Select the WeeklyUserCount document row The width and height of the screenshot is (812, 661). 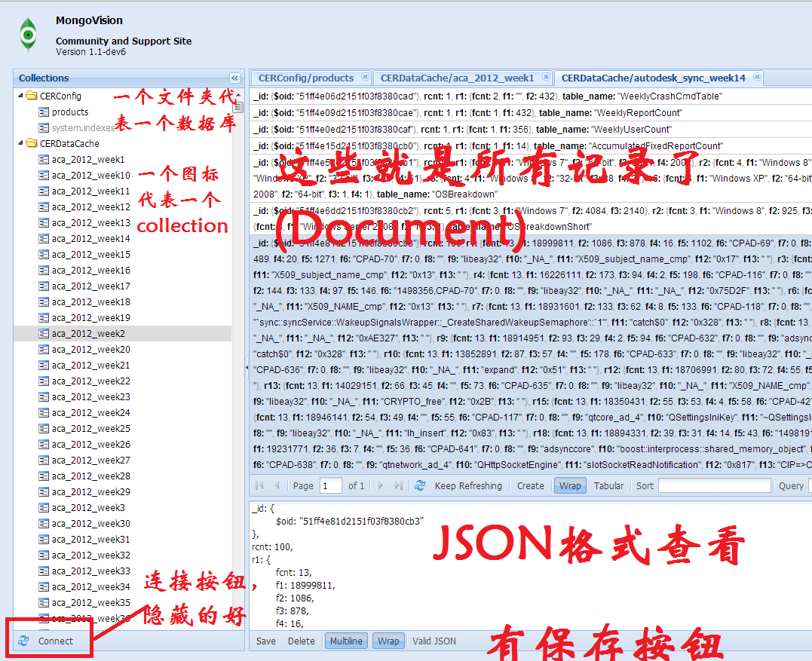(531, 130)
